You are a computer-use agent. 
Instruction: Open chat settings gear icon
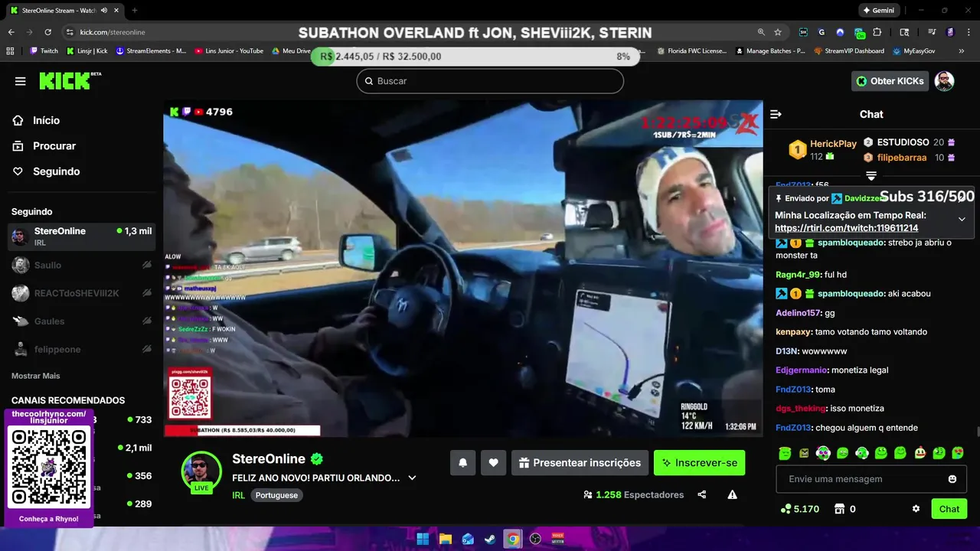click(916, 509)
